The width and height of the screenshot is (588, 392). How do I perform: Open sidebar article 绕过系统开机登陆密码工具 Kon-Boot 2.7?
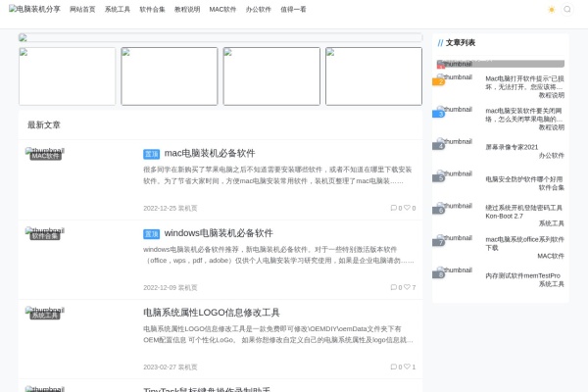coord(524,212)
